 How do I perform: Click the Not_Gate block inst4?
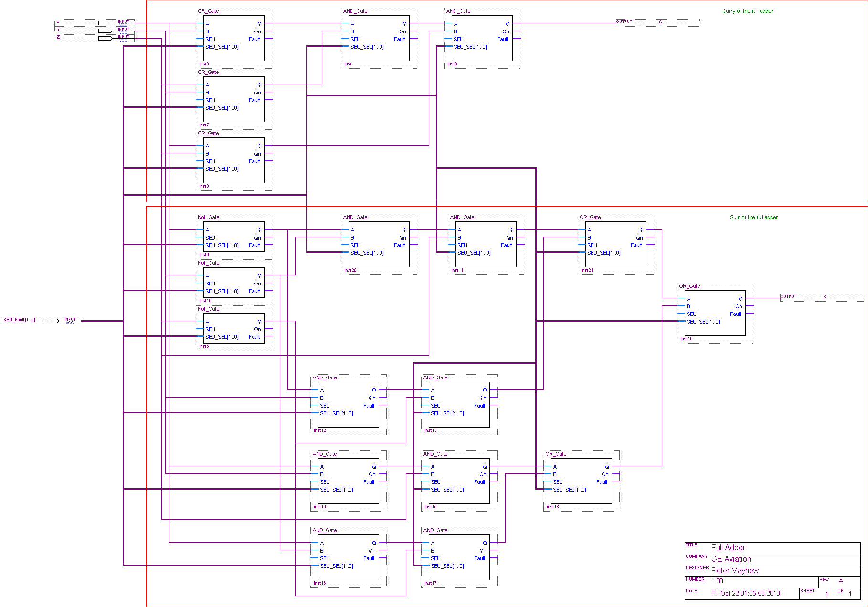[x=233, y=237]
